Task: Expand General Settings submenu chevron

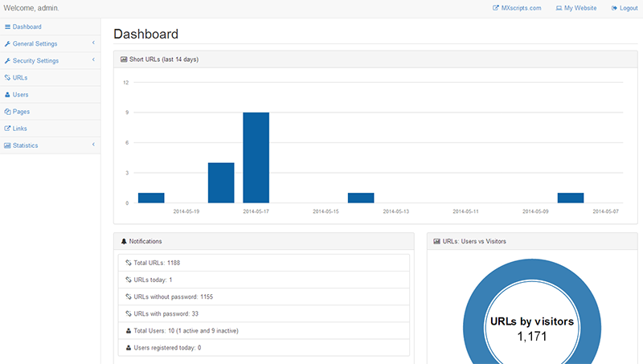Action: (93, 43)
